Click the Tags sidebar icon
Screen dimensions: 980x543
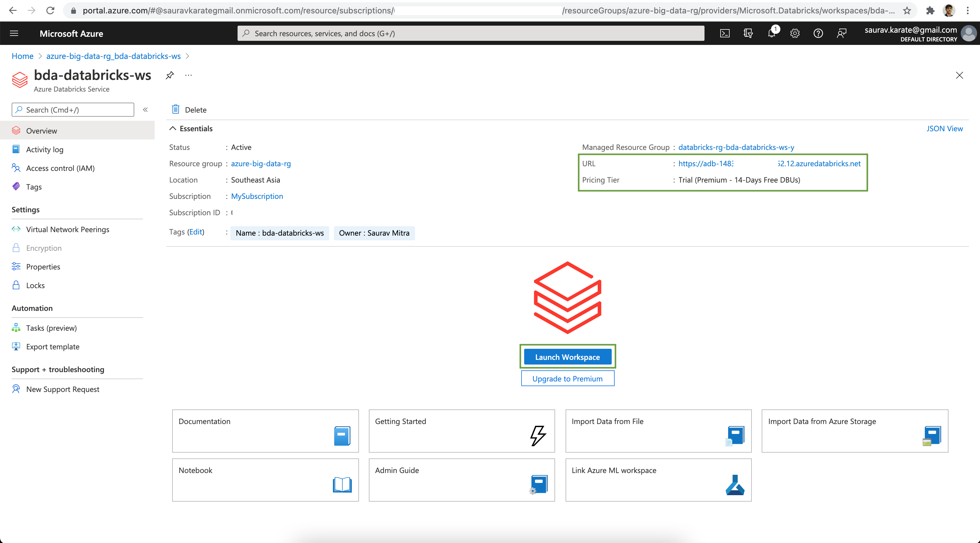click(x=16, y=186)
